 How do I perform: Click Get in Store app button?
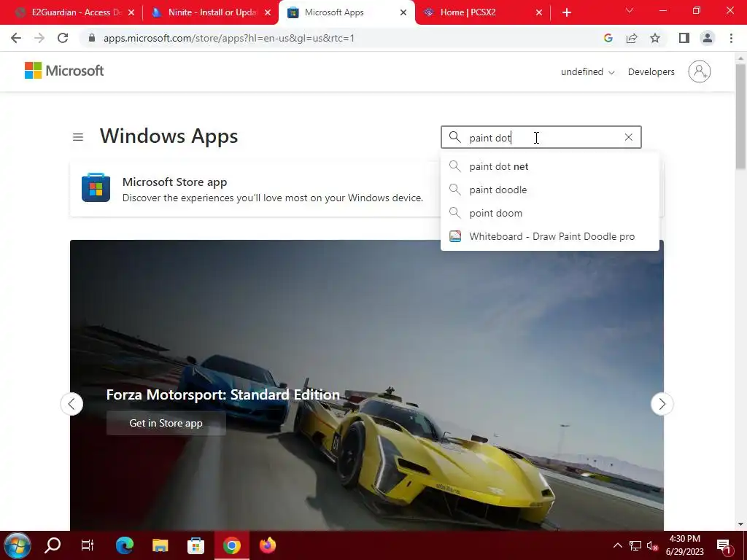coord(166,423)
